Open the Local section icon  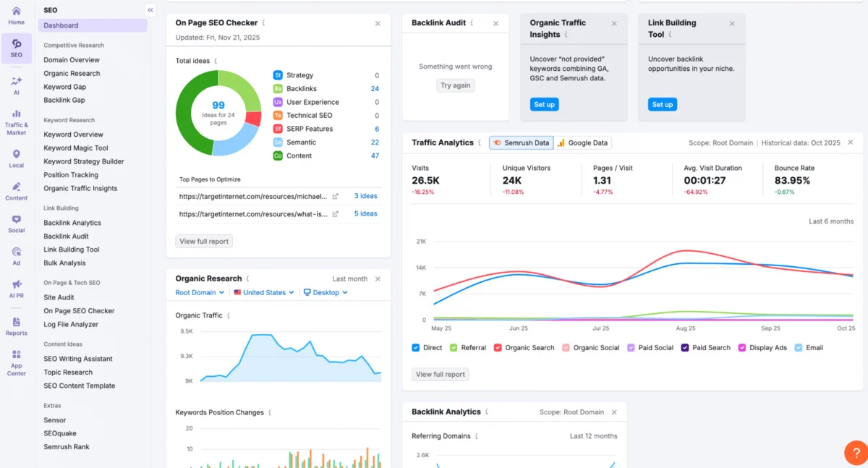(x=16, y=158)
